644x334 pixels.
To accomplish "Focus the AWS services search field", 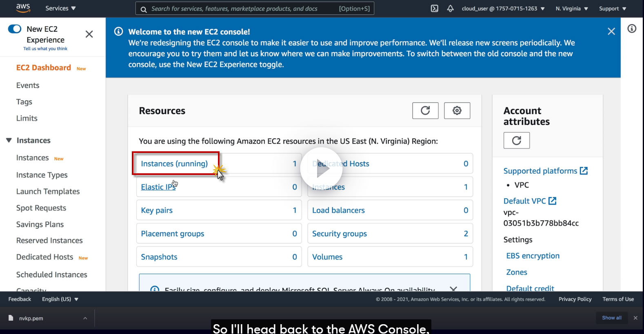I will (255, 9).
